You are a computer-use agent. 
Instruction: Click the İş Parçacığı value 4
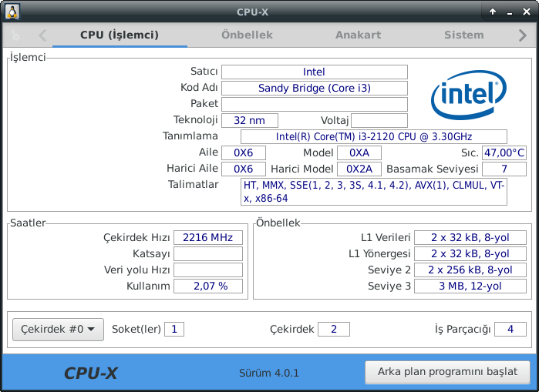coord(510,329)
